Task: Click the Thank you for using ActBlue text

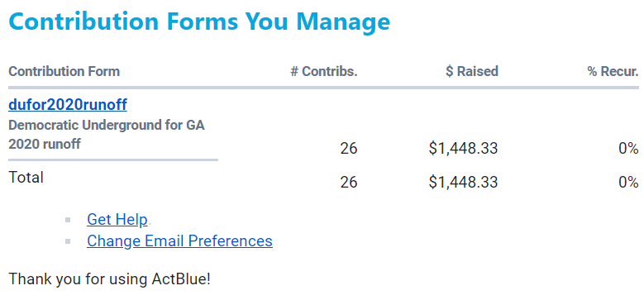Action: click(x=110, y=279)
